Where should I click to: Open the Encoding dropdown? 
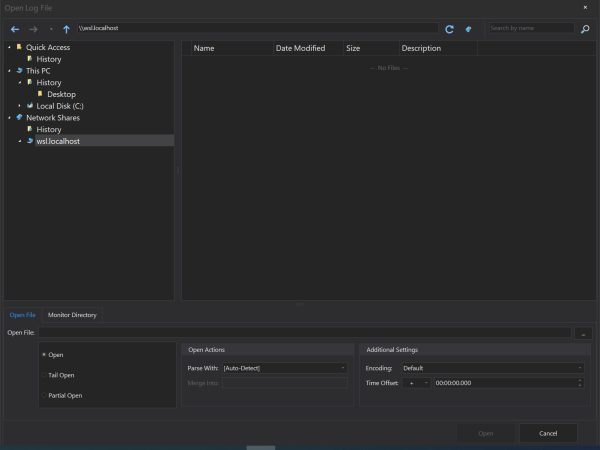tap(493, 368)
